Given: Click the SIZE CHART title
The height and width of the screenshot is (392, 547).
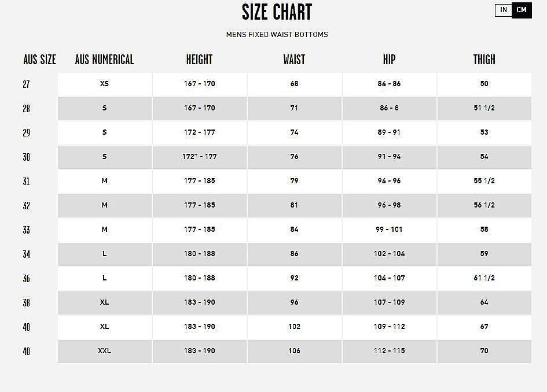Looking at the screenshot, I should [277, 12].
